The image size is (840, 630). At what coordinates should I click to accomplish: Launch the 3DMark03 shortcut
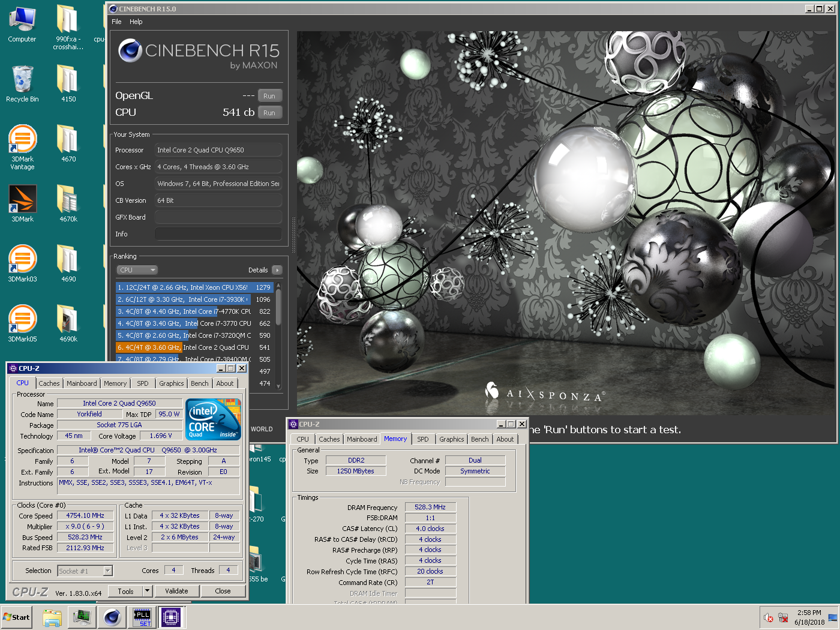pos(22,264)
